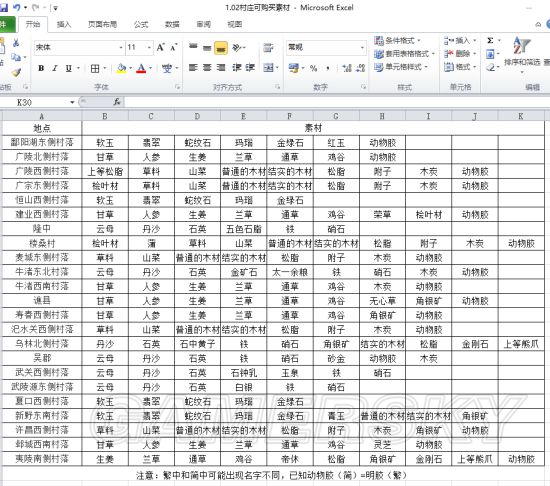Open the fill color palette arrow
Screen dimensions: 550x486
(130, 68)
